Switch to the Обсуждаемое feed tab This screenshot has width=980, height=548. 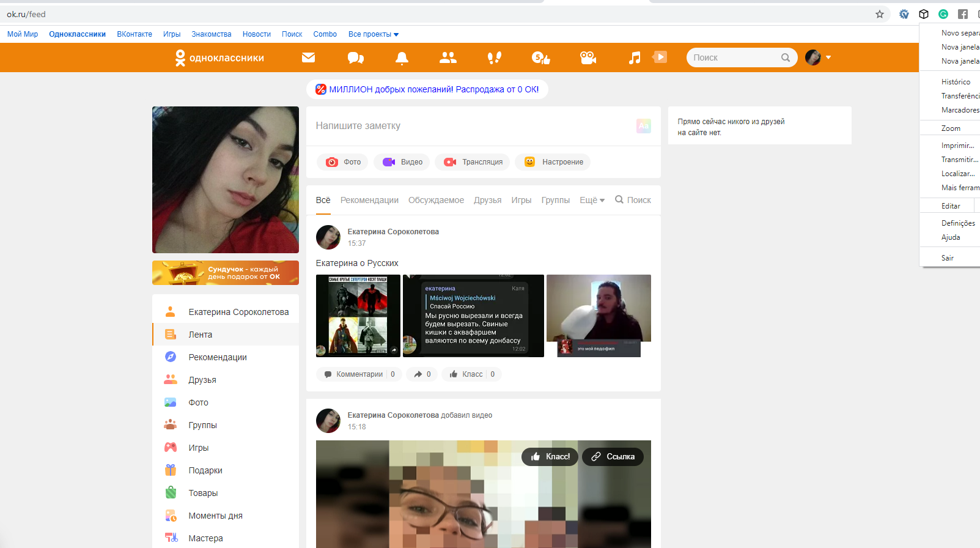[x=436, y=200]
